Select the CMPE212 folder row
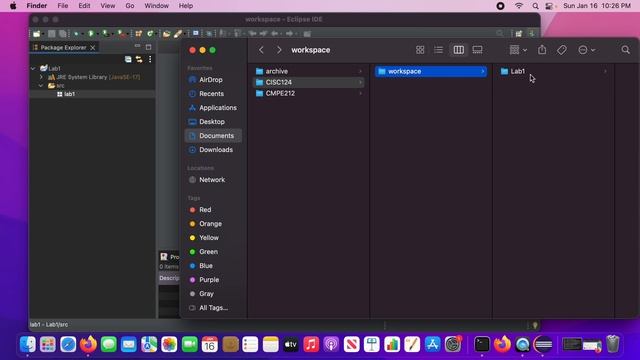 click(x=309, y=93)
